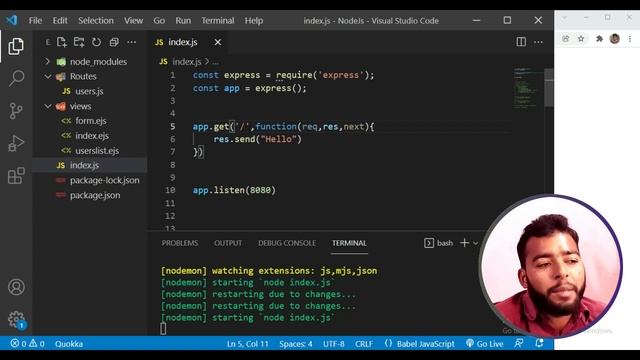The height and width of the screenshot is (360, 640).
Task: Open index.ejs file in views
Action: (89, 136)
